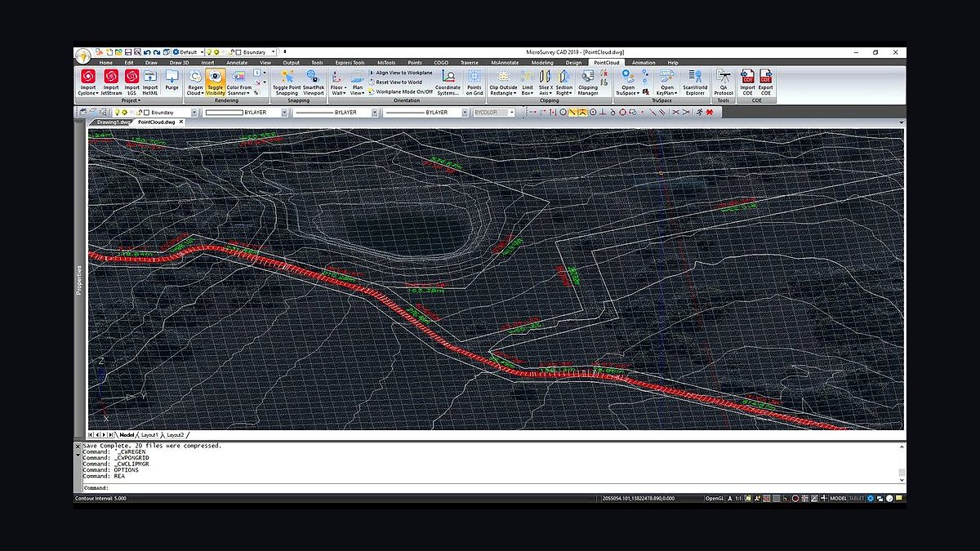Open the Annotate ribbon tab
This screenshot has height=551, width=980.
(237, 62)
